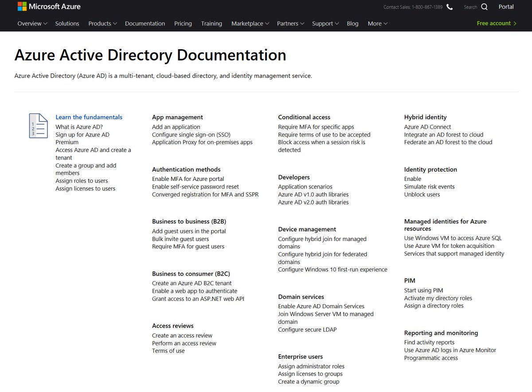
Task: Open Blog in the navigation bar
Action: click(352, 24)
